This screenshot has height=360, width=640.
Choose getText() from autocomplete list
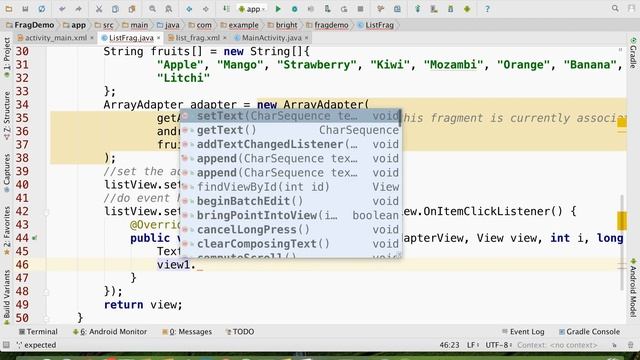click(x=290, y=130)
